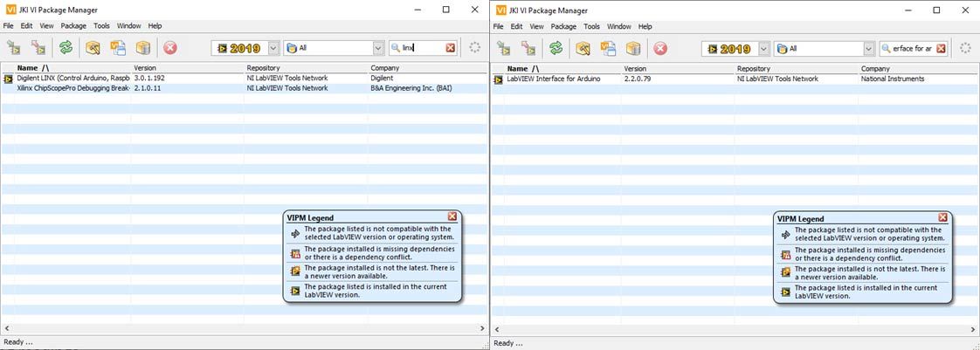
Task: Sort by Repository column in linx-search window
Action: 306,67
